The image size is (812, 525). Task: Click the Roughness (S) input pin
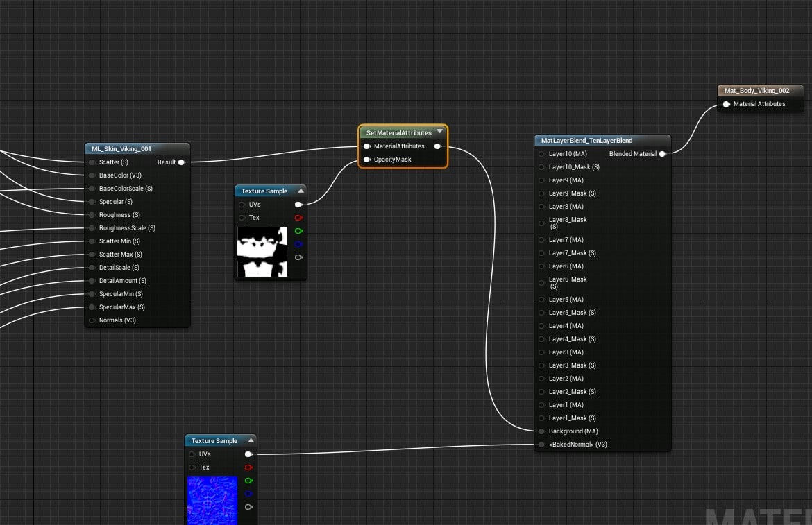[x=92, y=215]
